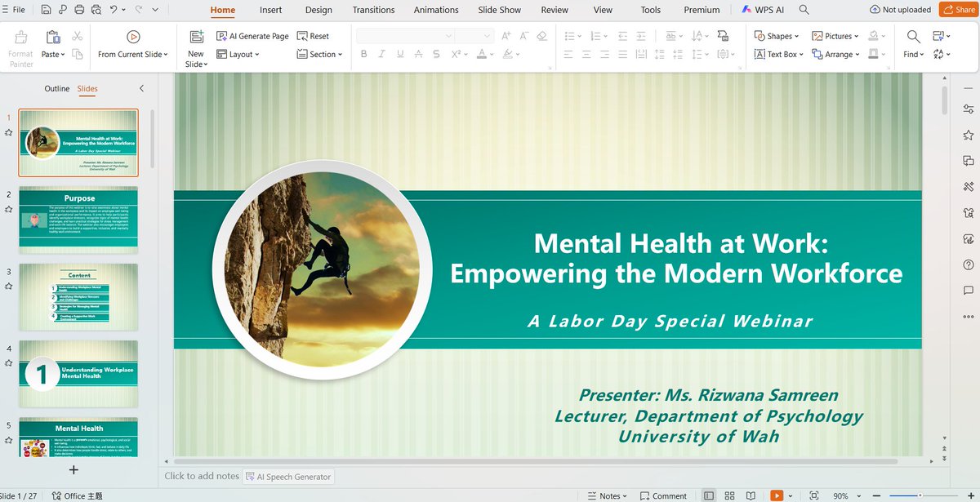Click the Find magnifier icon in ribbon
This screenshot has height=502, width=980.
coord(913,37)
